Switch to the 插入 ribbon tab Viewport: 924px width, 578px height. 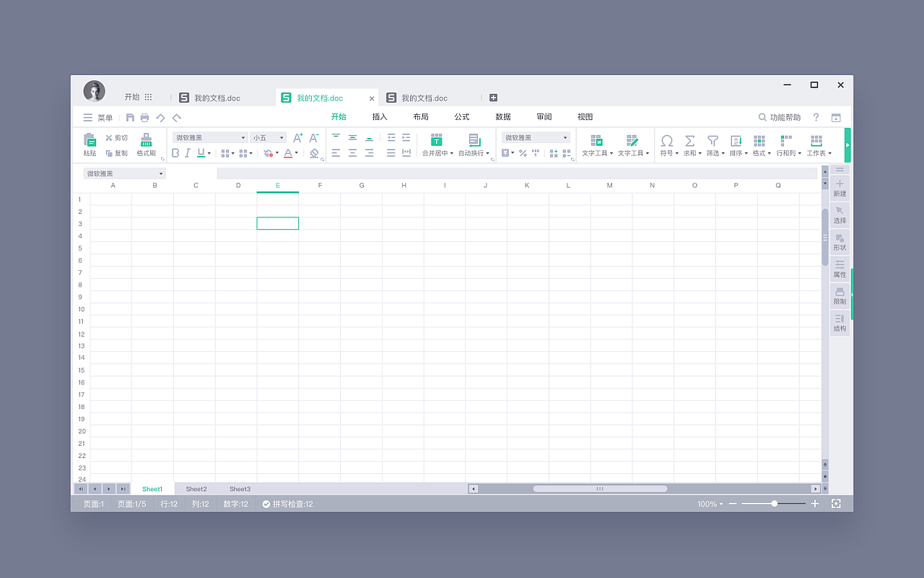tap(380, 117)
